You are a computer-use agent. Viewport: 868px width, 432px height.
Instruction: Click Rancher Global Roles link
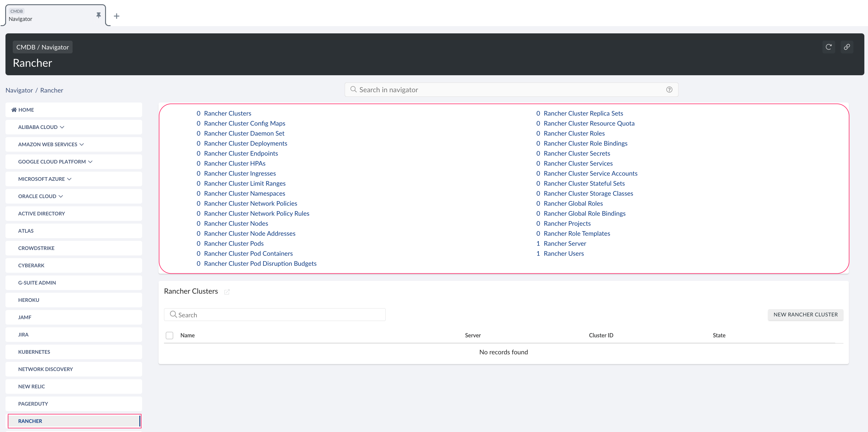click(x=573, y=203)
